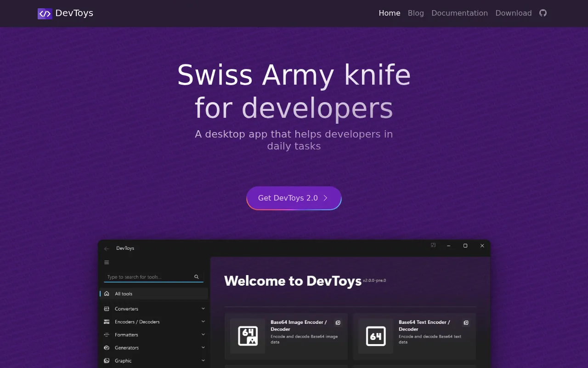Toggle the hamburger menu in app sidebar
Viewport: 588px width, 368px height.
107,262
